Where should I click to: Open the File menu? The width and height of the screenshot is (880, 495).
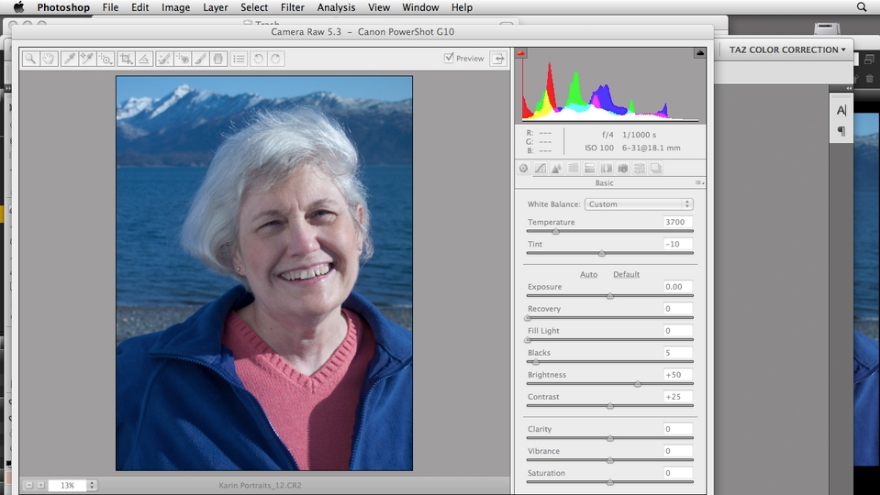(111, 7)
